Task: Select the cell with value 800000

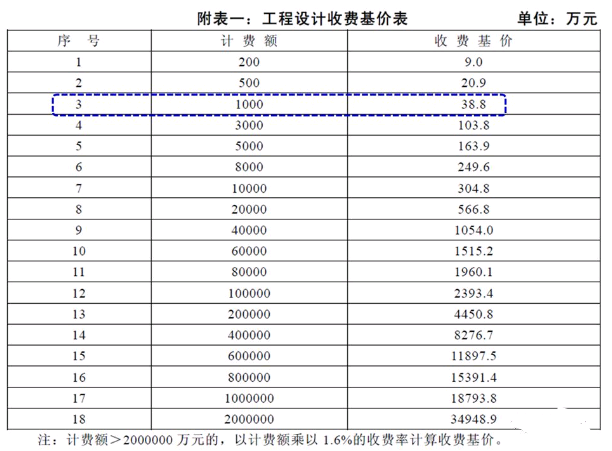Action: pyautogui.click(x=249, y=377)
